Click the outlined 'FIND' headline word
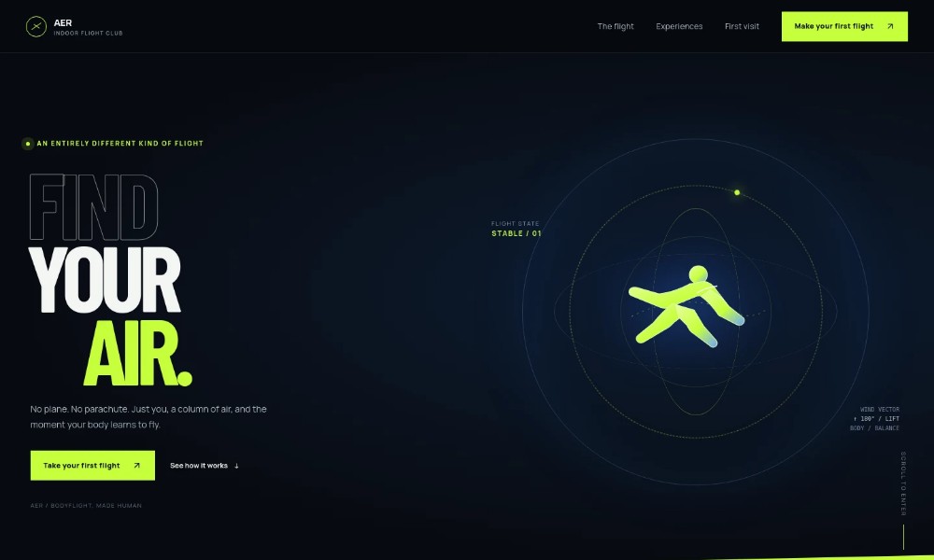This screenshot has width=934, height=560. pos(93,207)
